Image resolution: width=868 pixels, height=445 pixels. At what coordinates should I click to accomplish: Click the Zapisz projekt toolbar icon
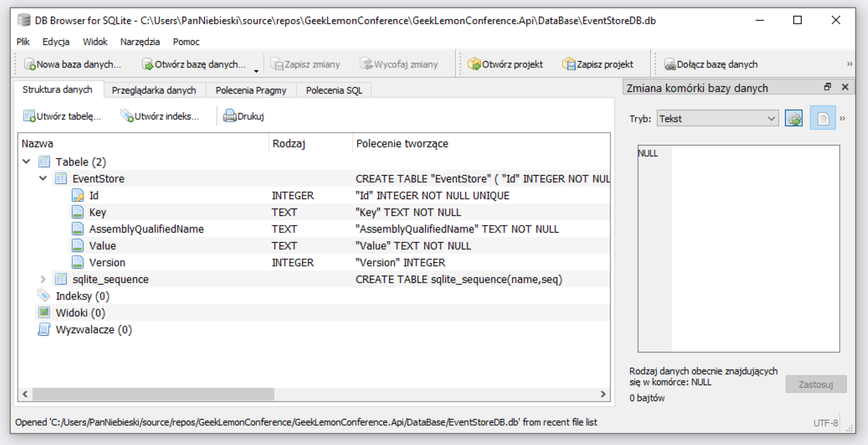tap(569, 64)
